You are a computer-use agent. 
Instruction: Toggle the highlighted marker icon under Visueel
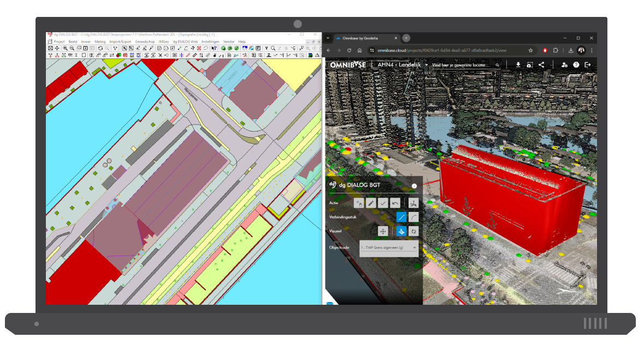401,232
